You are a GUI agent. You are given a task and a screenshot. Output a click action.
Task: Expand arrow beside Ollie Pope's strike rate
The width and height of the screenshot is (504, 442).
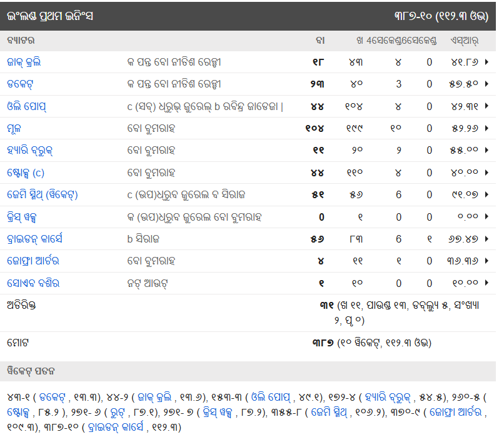(487, 106)
